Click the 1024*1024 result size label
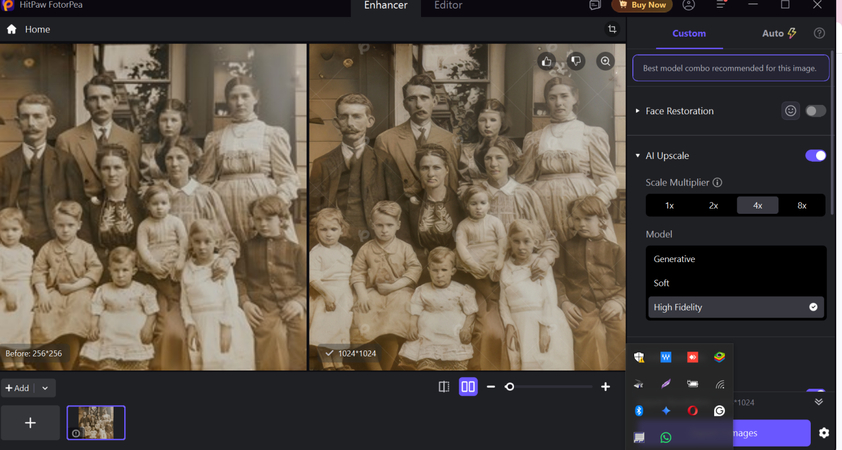 click(350, 353)
